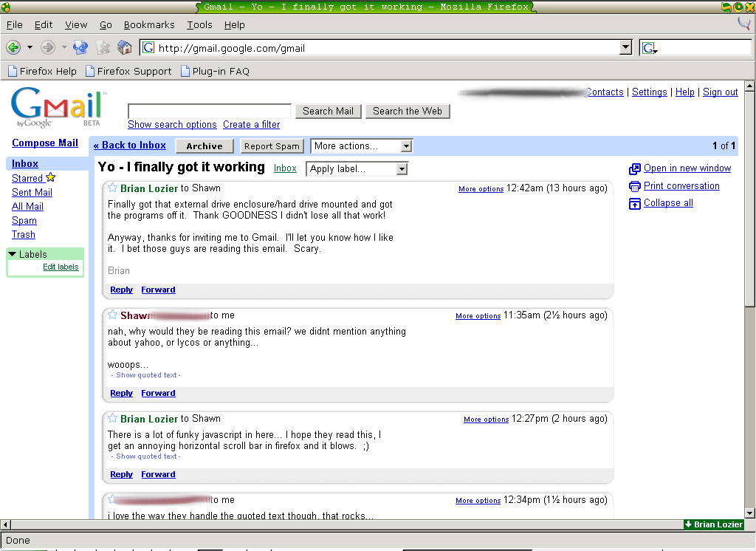The width and height of the screenshot is (756, 551).
Task: Star Brian Lozier's 12:27pm message
Action: pyautogui.click(x=112, y=418)
